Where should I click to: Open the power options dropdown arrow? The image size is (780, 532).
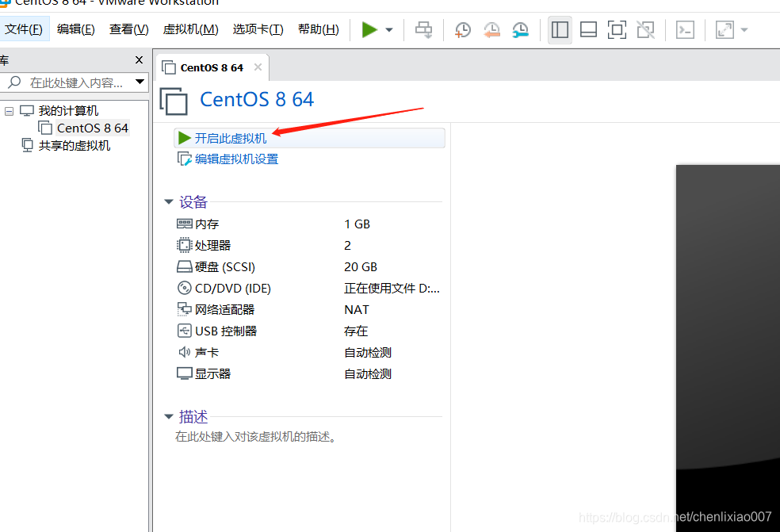tap(389, 30)
